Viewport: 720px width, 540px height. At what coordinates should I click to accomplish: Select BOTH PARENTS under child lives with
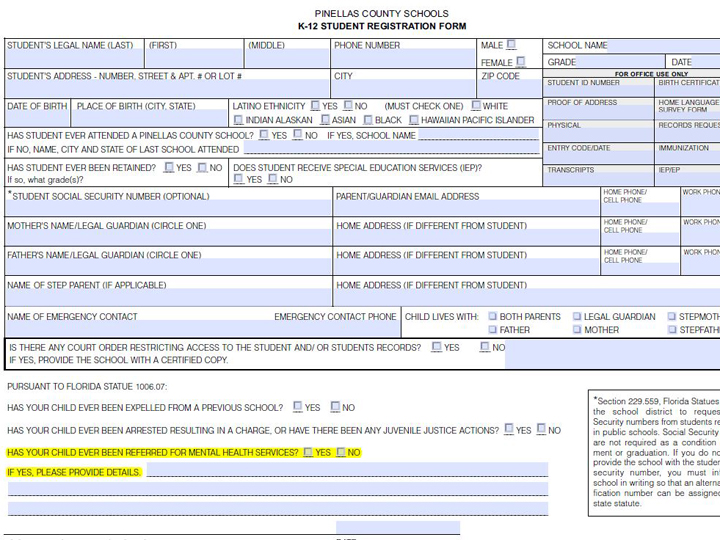click(492, 317)
